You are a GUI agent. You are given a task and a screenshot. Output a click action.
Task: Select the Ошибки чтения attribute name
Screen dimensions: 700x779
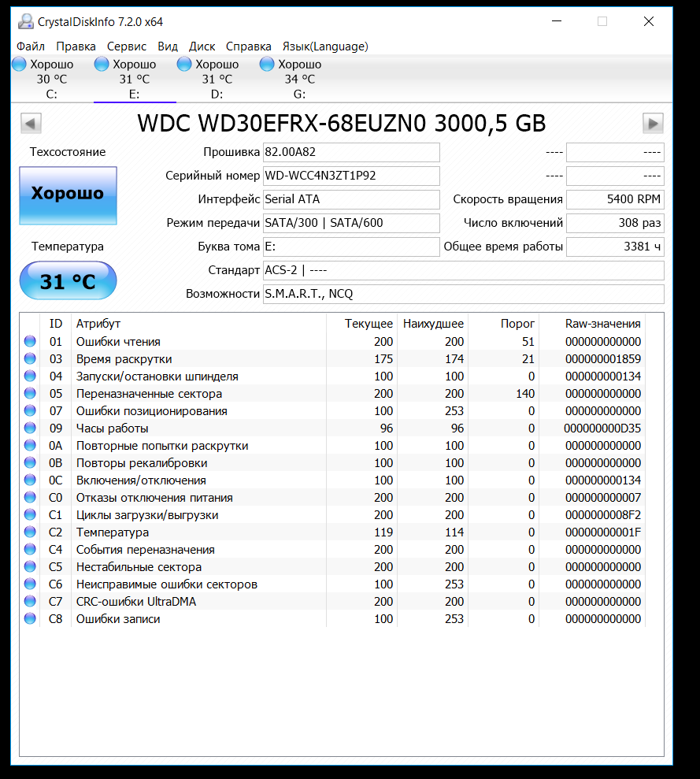[x=118, y=342]
